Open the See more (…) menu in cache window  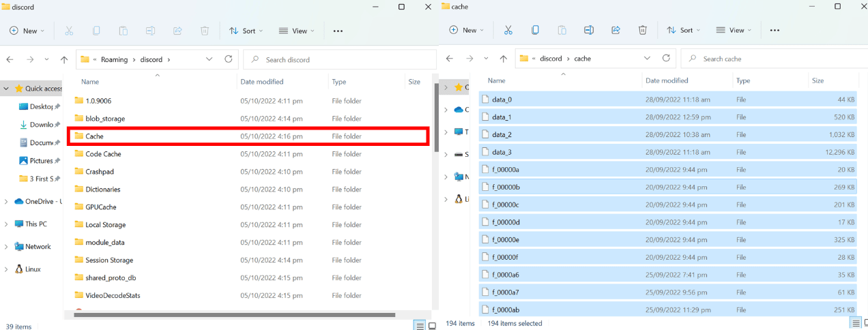point(775,30)
